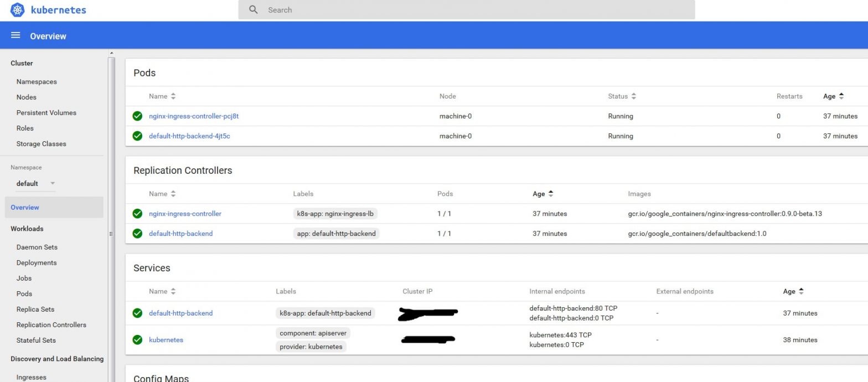Click status icon for nginx-ingress-controller replication controller

pos(137,214)
